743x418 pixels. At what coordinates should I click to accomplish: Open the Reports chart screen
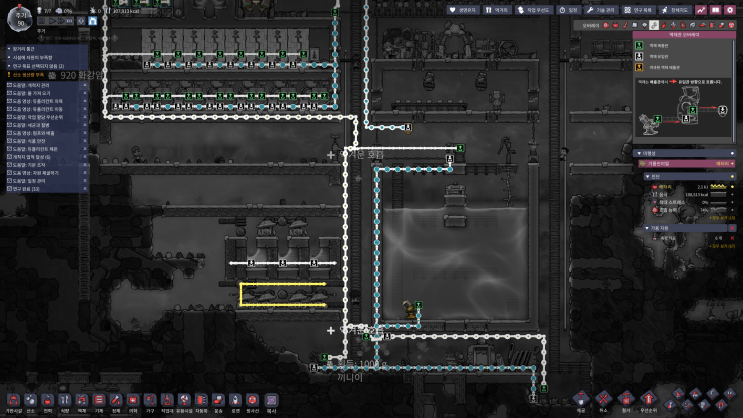click(x=701, y=10)
